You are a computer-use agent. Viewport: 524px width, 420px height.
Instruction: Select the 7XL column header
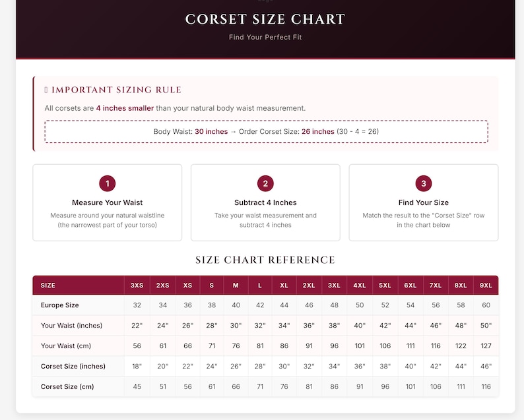(436, 285)
